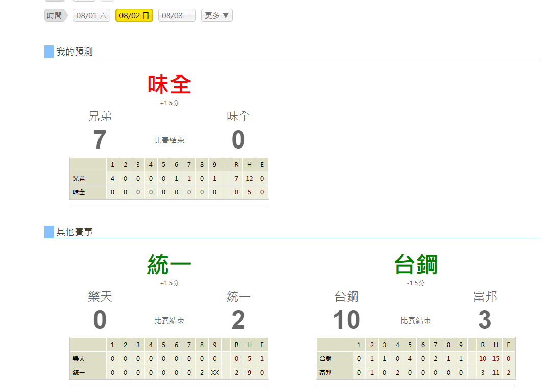Click 兄弟 first-inning score 4
542x392 pixels.
(x=112, y=178)
